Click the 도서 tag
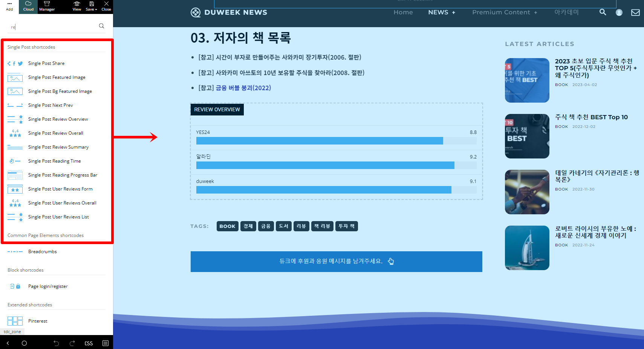644x349 pixels. point(284,226)
